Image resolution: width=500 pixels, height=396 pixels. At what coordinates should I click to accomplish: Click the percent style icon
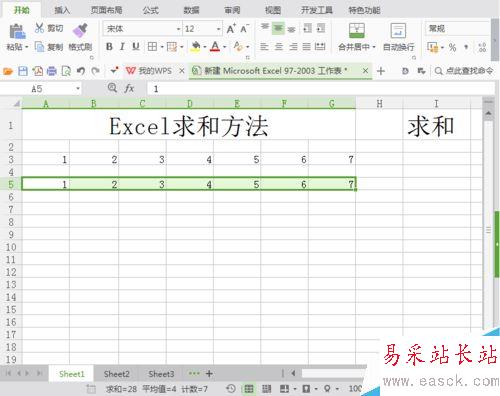click(x=452, y=47)
